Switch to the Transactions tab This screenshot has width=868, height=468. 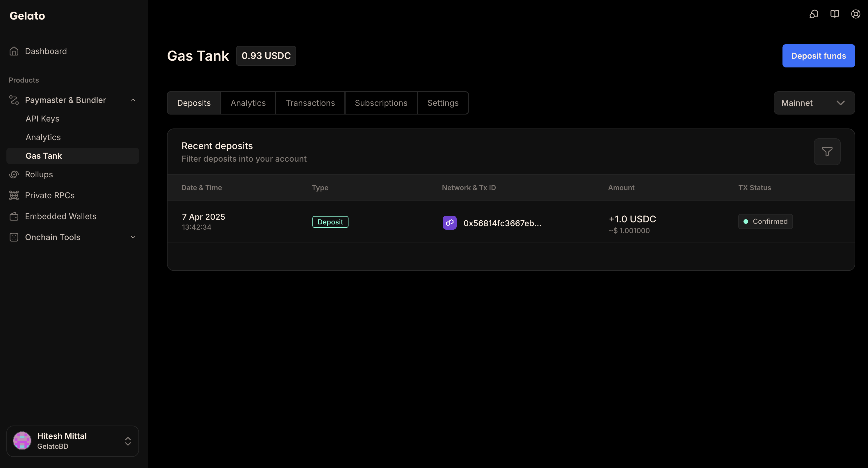point(310,103)
